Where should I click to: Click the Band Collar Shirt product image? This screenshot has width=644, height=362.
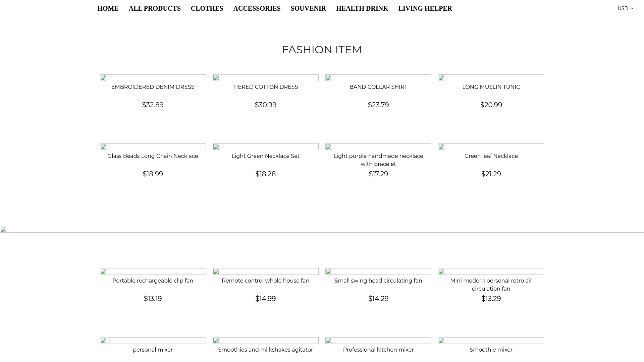(378, 78)
